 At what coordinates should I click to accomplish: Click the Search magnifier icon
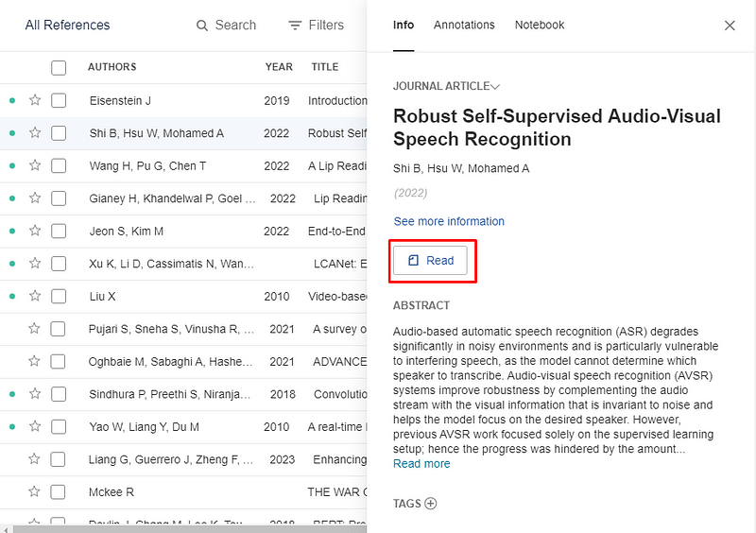click(x=202, y=26)
